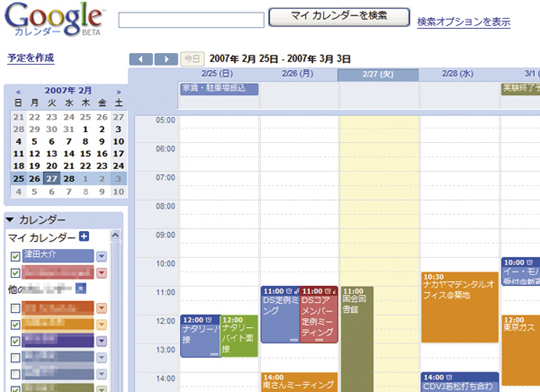This screenshot has width=540, height=392.
Task: Open the all-day event 家賃・駐車場振込
Action: (x=219, y=89)
